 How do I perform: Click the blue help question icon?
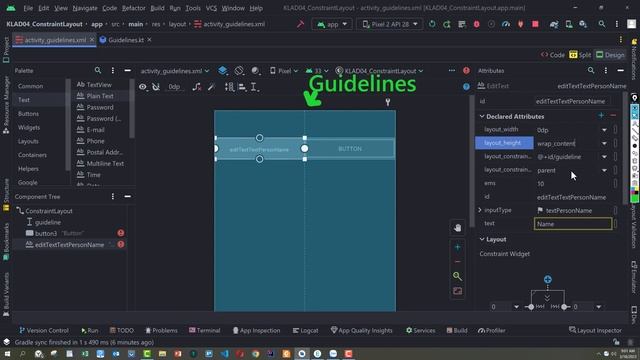(466, 87)
